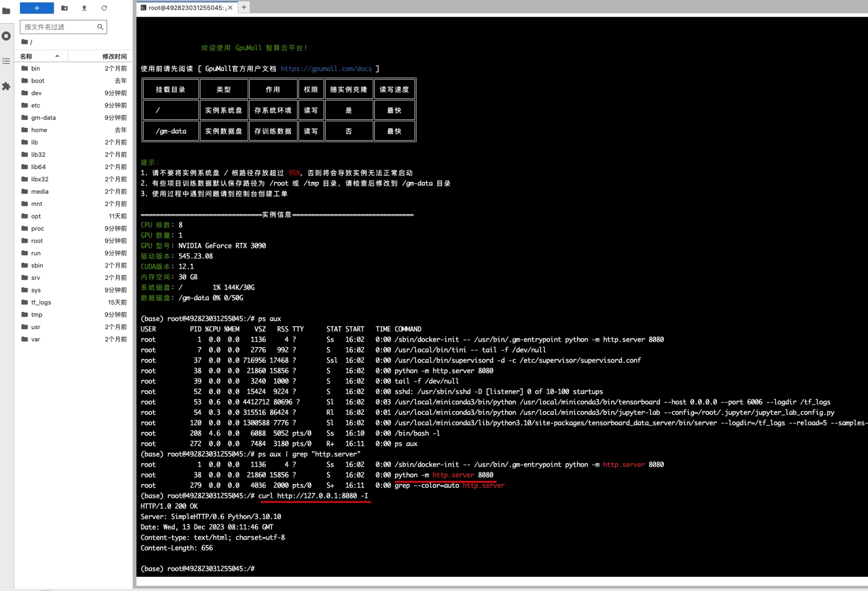This screenshot has width=868, height=591.
Task: Select the opt folder
Action: [74, 216]
